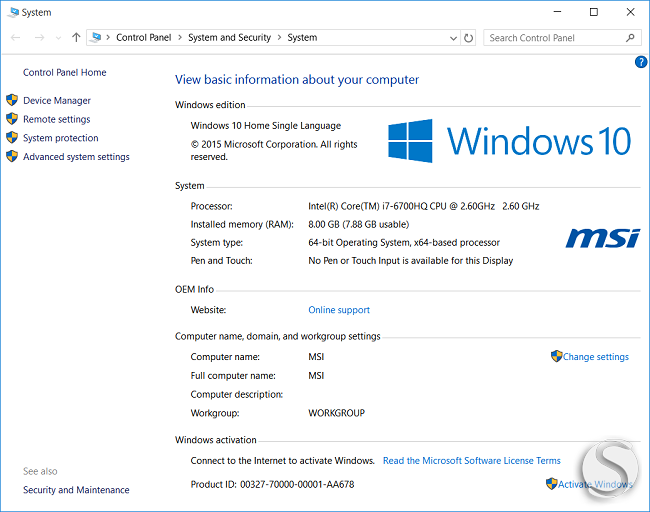
Task: Click the Back navigation arrow
Action: tap(16, 38)
